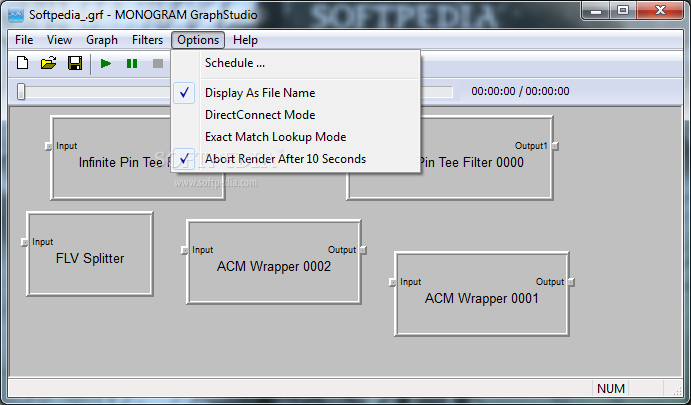The width and height of the screenshot is (691, 405).
Task: Minimize the GraphStudio window
Action: coord(596,11)
